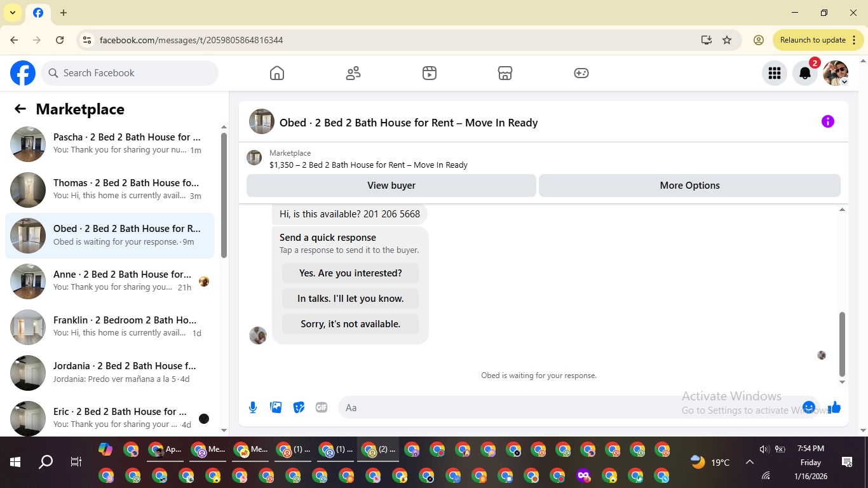Screen dimensions: 868x488
Task: Send quick response In talks. I'll let you know.
Action: tap(351, 299)
